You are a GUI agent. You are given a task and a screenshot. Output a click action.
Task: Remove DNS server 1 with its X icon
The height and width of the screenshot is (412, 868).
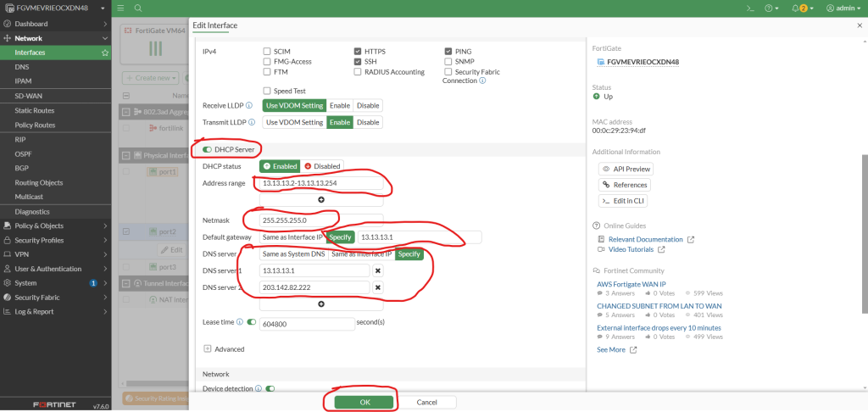click(378, 270)
